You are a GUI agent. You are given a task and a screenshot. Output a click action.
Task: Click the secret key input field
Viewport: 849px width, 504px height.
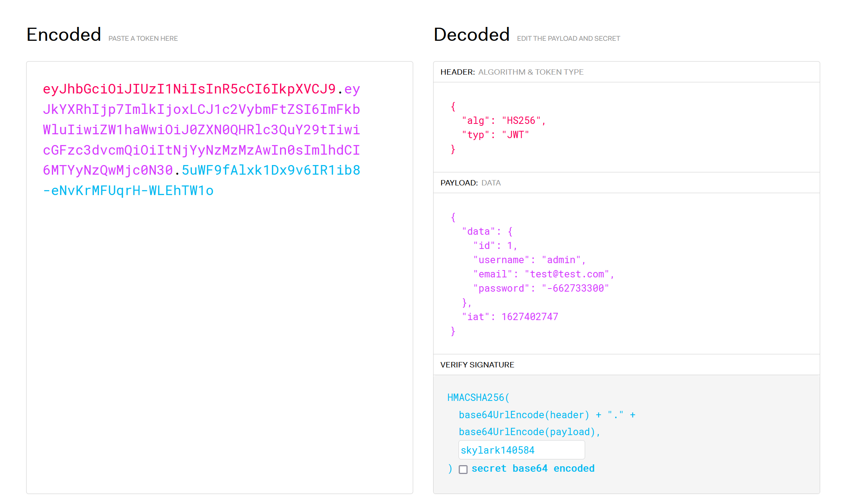click(521, 450)
